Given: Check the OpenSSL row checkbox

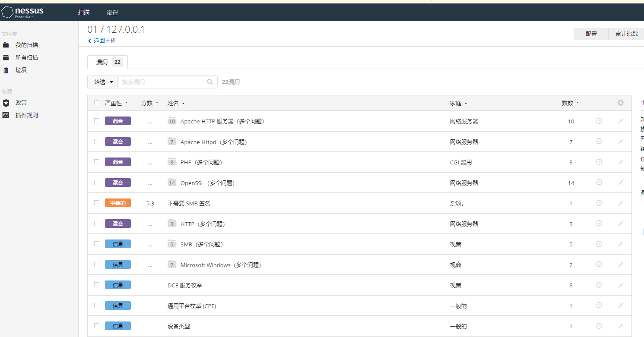Looking at the screenshot, I should 97,183.
